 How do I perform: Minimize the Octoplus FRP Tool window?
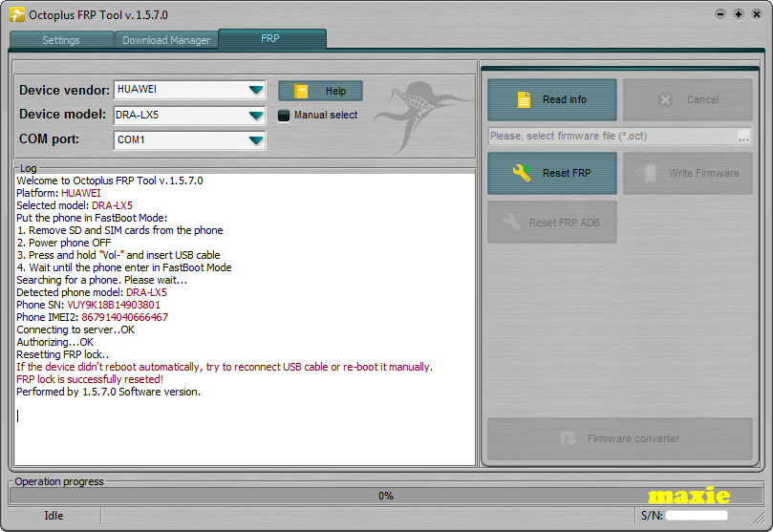720,14
